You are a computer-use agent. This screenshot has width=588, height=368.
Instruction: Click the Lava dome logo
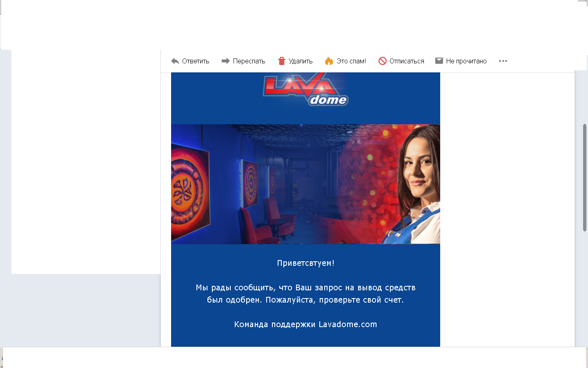pyautogui.click(x=306, y=90)
